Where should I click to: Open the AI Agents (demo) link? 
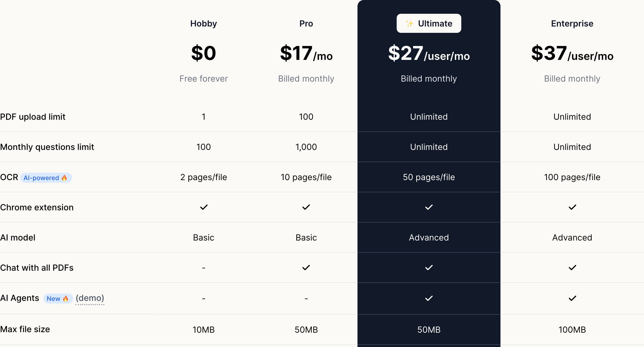coord(90,298)
